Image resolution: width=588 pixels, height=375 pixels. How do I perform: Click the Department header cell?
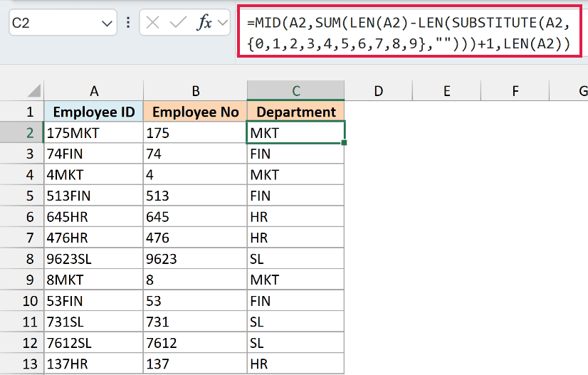point(296,112)
